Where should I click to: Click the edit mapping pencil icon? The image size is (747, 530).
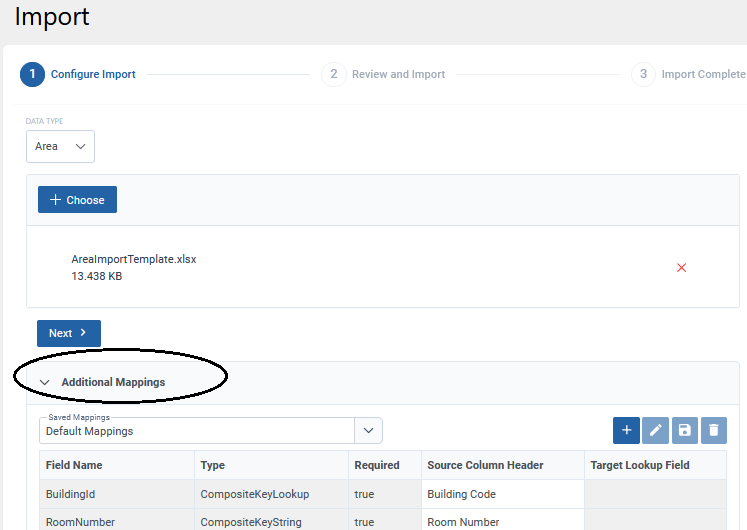pyautogui.click(x=656, y=430)
